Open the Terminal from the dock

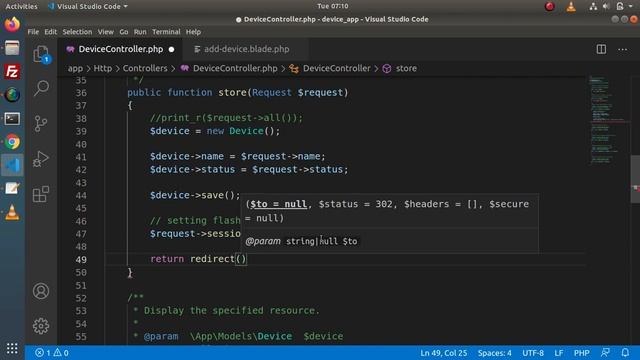click(x=12, y=119)
